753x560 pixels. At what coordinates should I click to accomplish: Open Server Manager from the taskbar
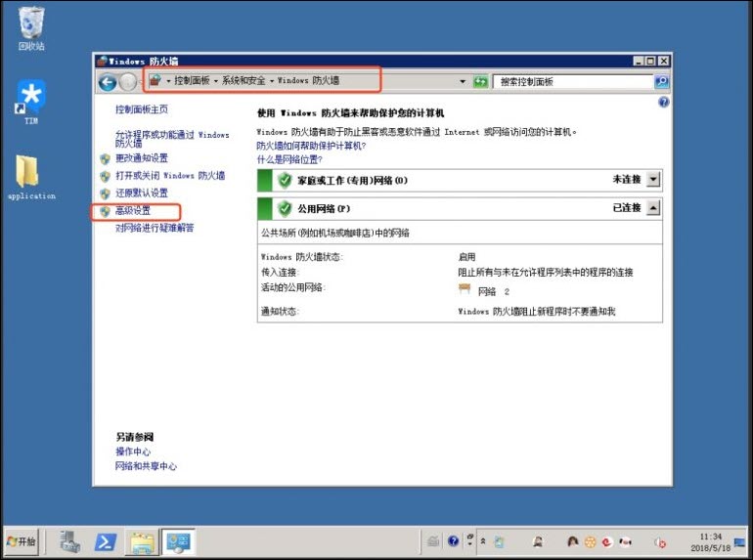click(x=69, y=540)
